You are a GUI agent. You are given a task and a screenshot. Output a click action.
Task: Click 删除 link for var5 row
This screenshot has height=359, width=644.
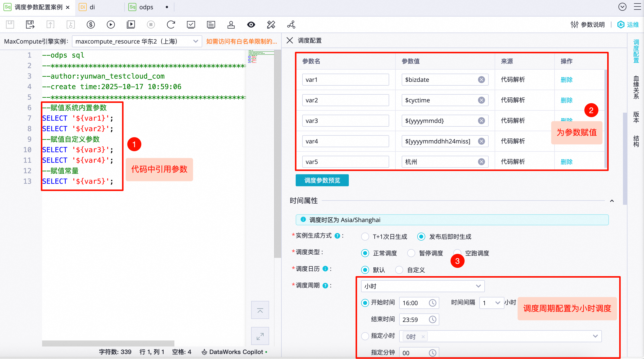coord(566,162)
